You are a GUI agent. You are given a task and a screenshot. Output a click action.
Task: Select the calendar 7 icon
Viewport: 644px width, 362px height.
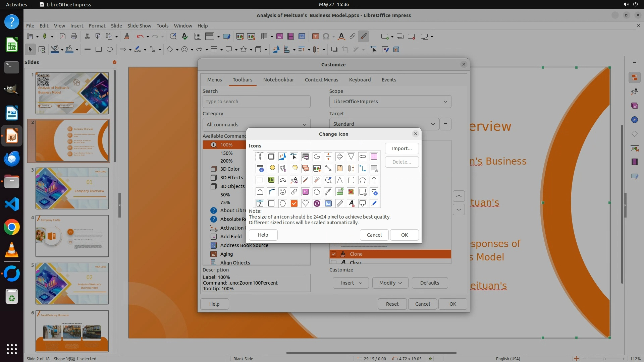(x=260, y=203)
